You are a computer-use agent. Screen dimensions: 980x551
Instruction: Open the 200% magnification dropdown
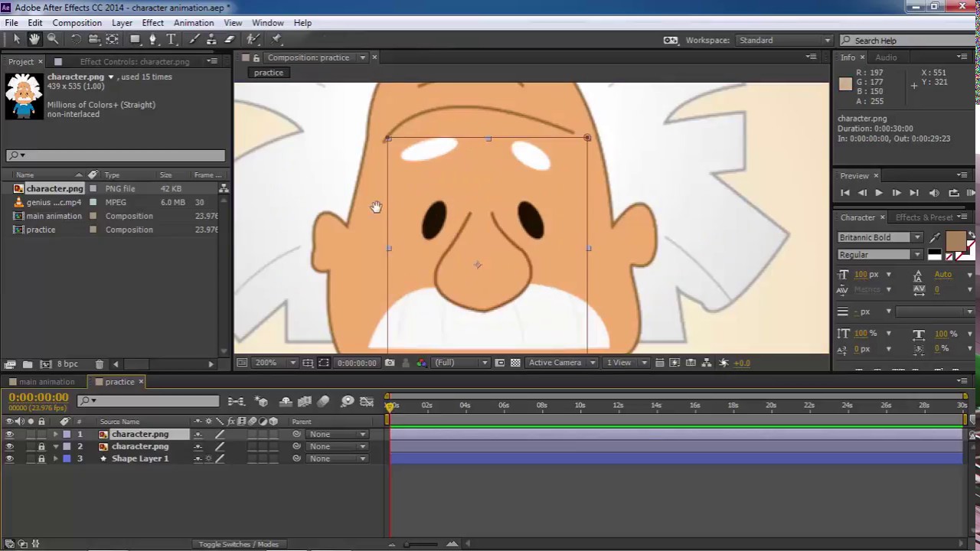click(x=273, y=363)
